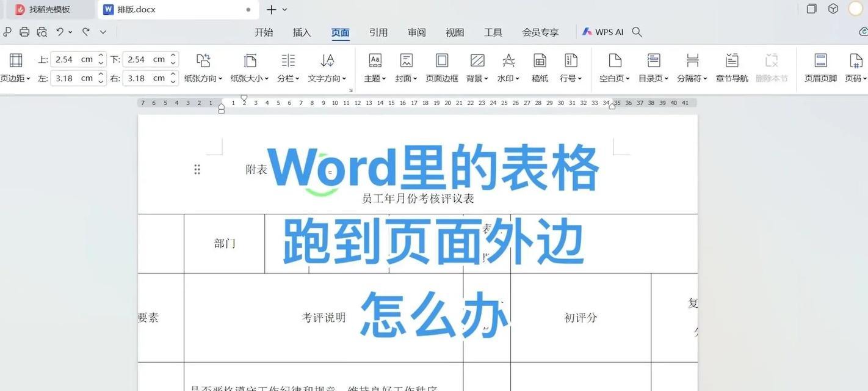Image resolution: width=868 pixels, height=391 pixels.
Task: Click the title 员工年月份考核评议表
Action: point(418,199)
